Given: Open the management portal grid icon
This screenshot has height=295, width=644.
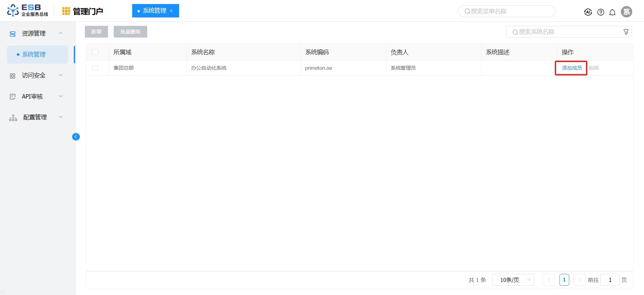Looking at the screenshot, I should coord(66,11).
